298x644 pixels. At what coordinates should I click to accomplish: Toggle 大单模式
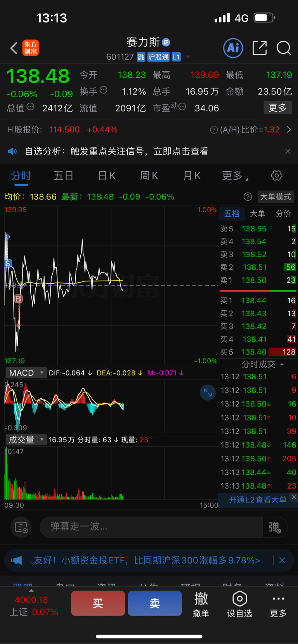point(275,197)
